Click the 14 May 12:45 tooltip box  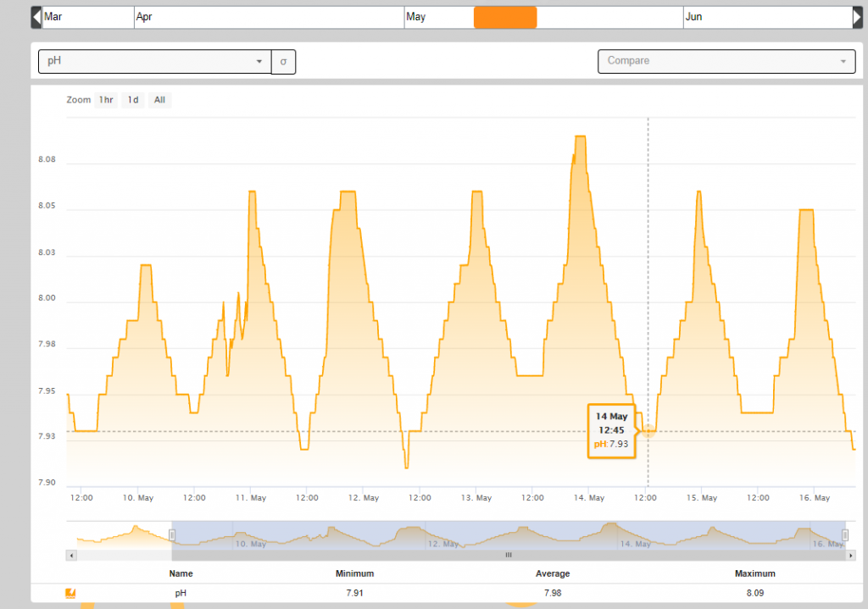tap(611, 431)
